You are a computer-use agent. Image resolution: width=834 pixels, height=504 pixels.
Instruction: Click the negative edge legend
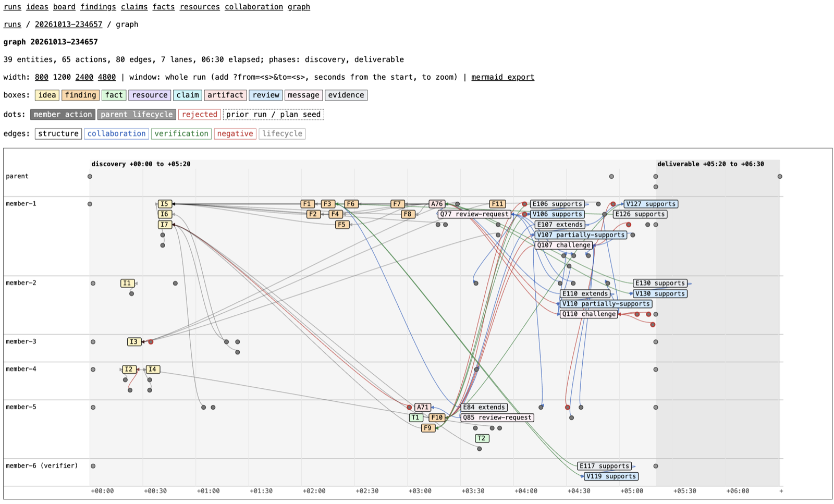click(235, 133)
